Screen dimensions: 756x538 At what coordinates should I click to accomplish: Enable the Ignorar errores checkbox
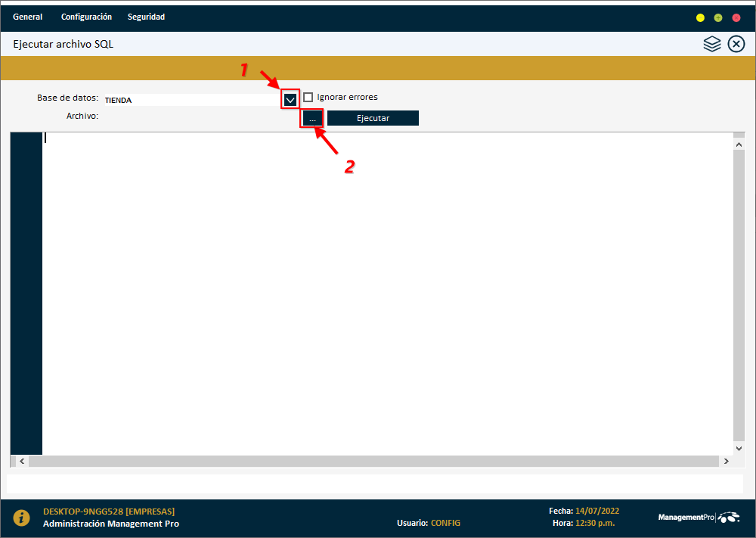(x=308, y=97)
